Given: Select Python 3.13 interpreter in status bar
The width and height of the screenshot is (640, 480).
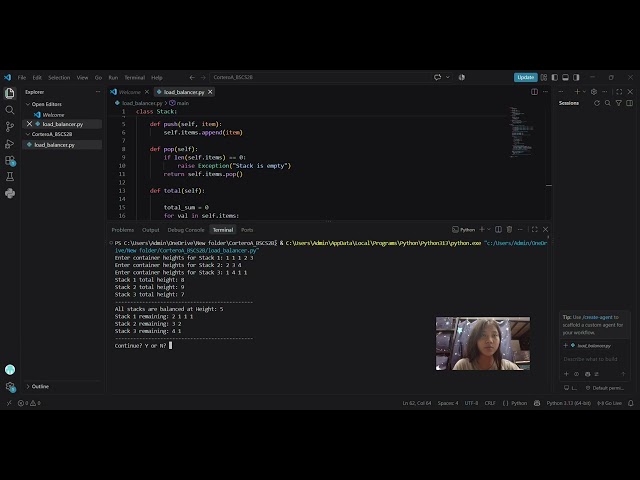Looking at the screenshot, I should pyautogui.click(x=569, y=403).
